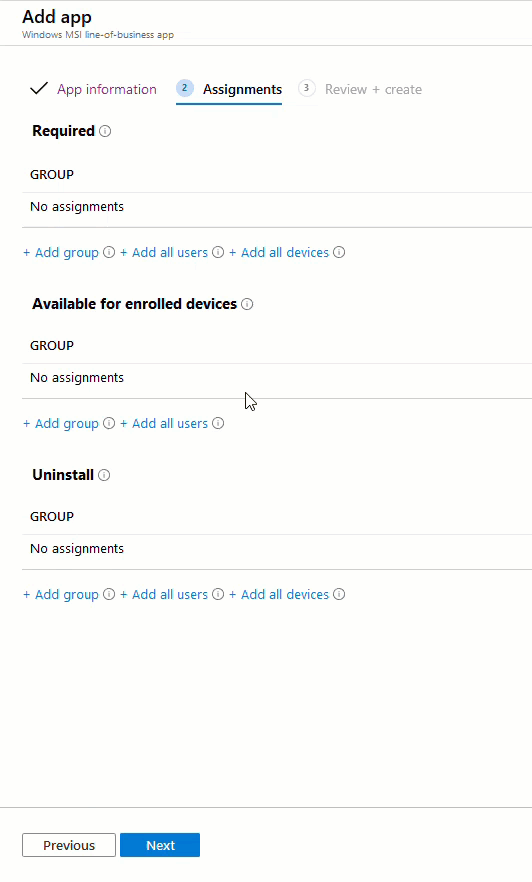Click info icon beside Available section Add group

109,424
